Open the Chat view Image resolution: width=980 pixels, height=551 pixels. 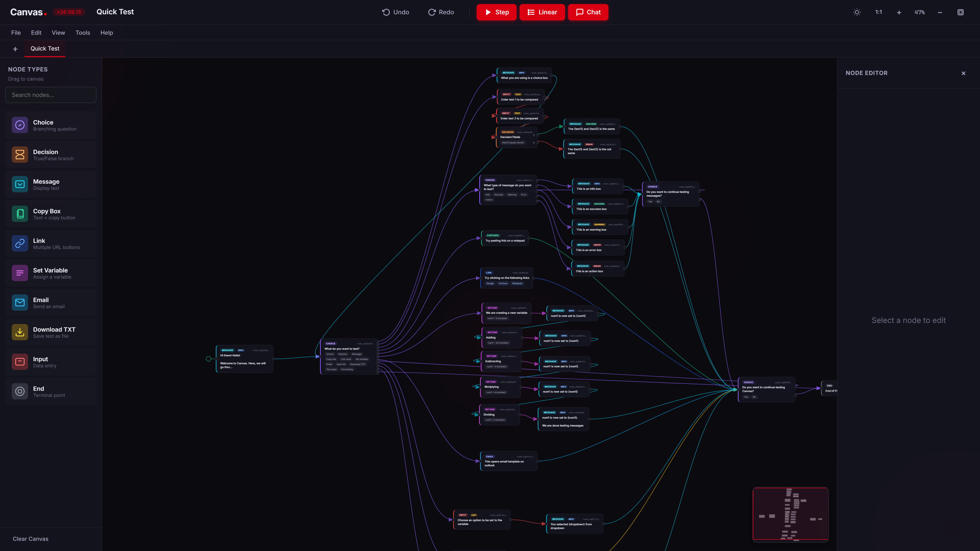click(x=588, y=12)
